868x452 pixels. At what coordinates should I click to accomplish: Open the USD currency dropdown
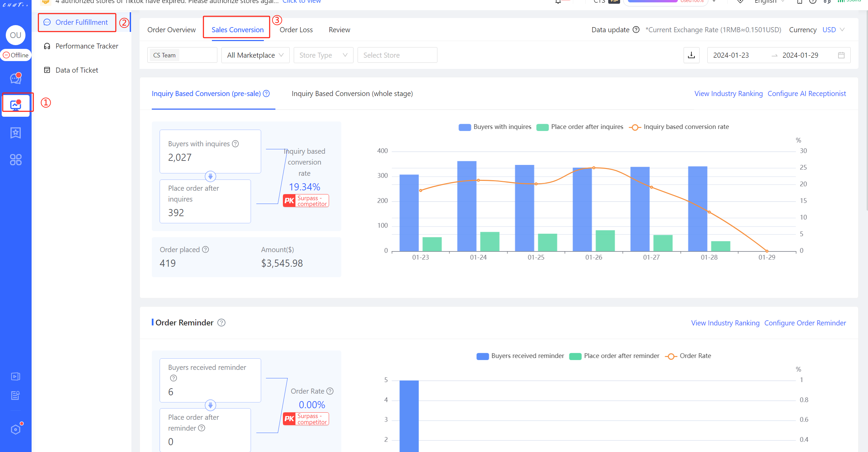tap(833, 30)
